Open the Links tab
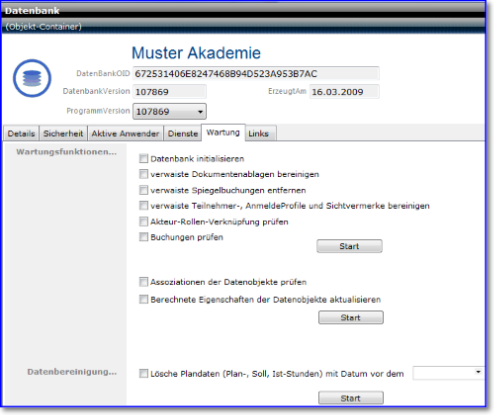 pyautogui.click(x=259, y=134)
